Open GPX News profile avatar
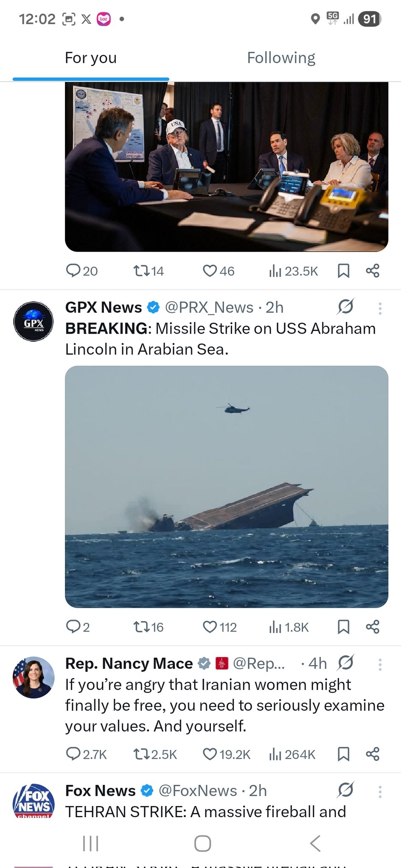 pyautogui.click(x=34, y=321)
